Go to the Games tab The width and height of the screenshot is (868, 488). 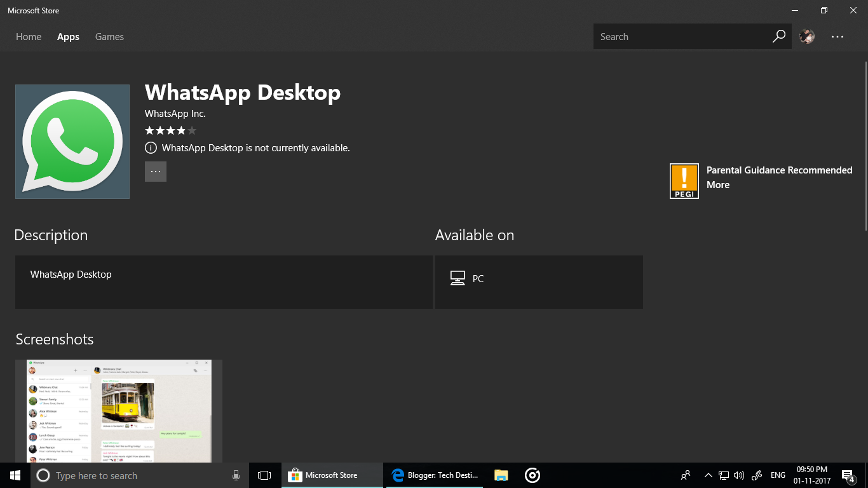click(x=109, y=37)
